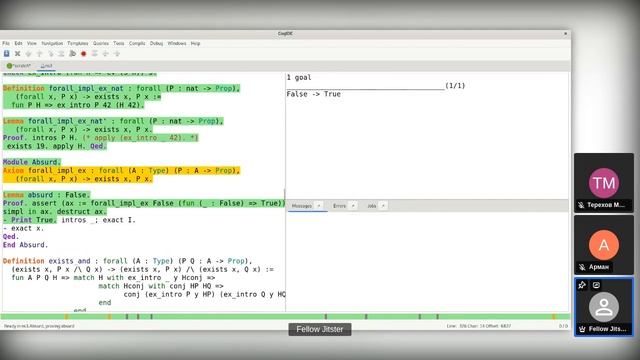Detach the Jobs tab with its small button
Screen dimensions: 640x360
click(x=383, y=206)
